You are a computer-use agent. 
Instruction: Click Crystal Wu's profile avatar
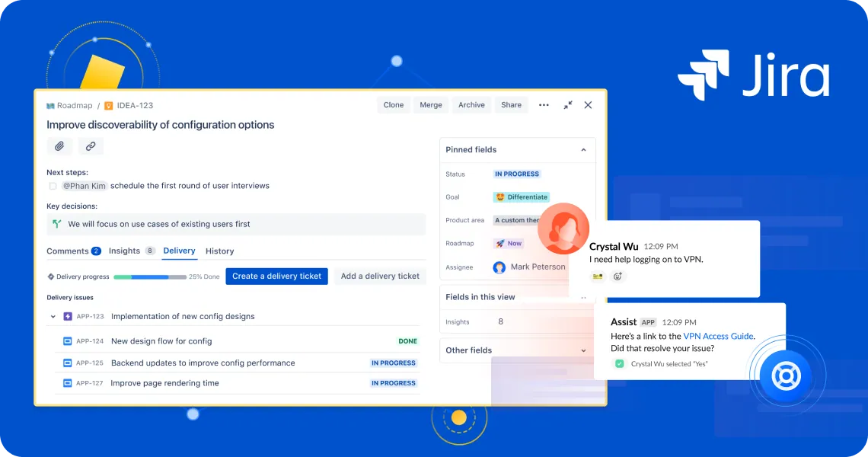(563, 228)
